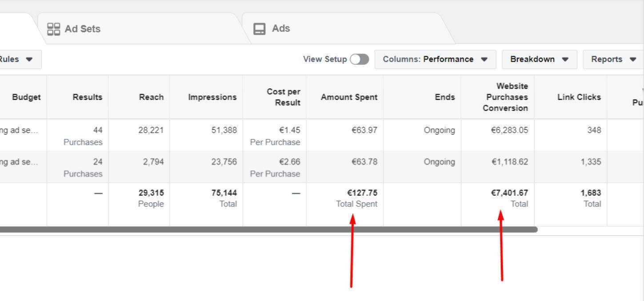Click the Impressions column header
Screen dimensions: 644x301
pyautogui.click(x=212, y=97)
